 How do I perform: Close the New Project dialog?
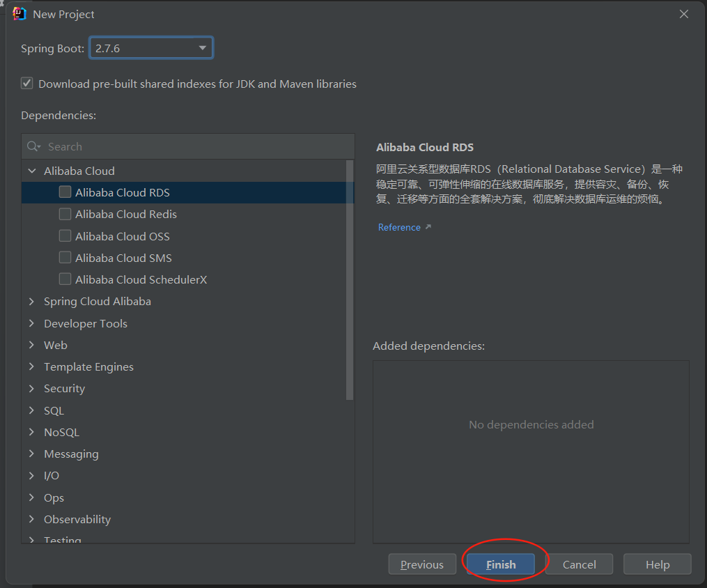click(x=683, y=14)
